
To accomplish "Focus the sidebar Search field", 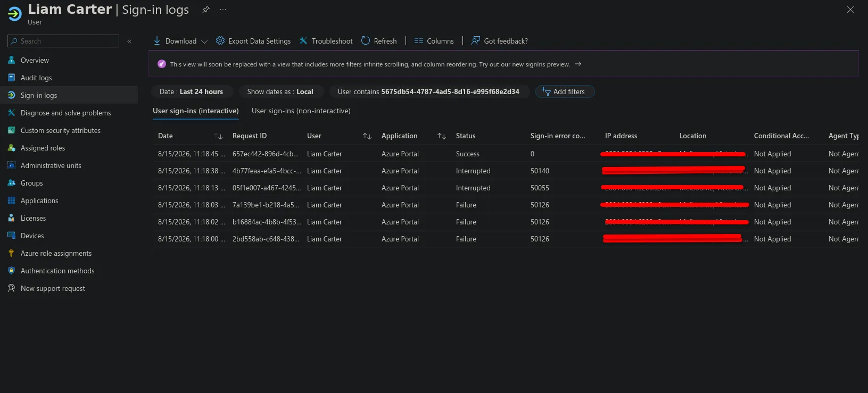I will click(x=63, y=41).
